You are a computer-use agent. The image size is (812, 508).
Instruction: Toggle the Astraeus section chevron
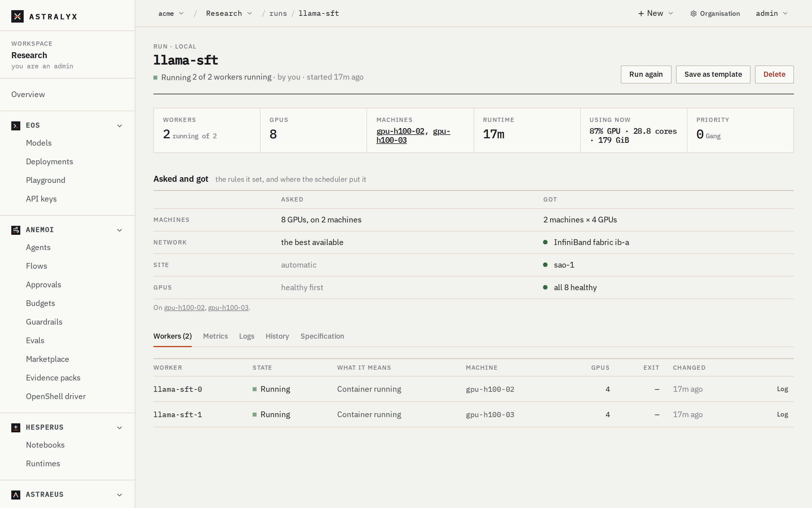[120, 495]
